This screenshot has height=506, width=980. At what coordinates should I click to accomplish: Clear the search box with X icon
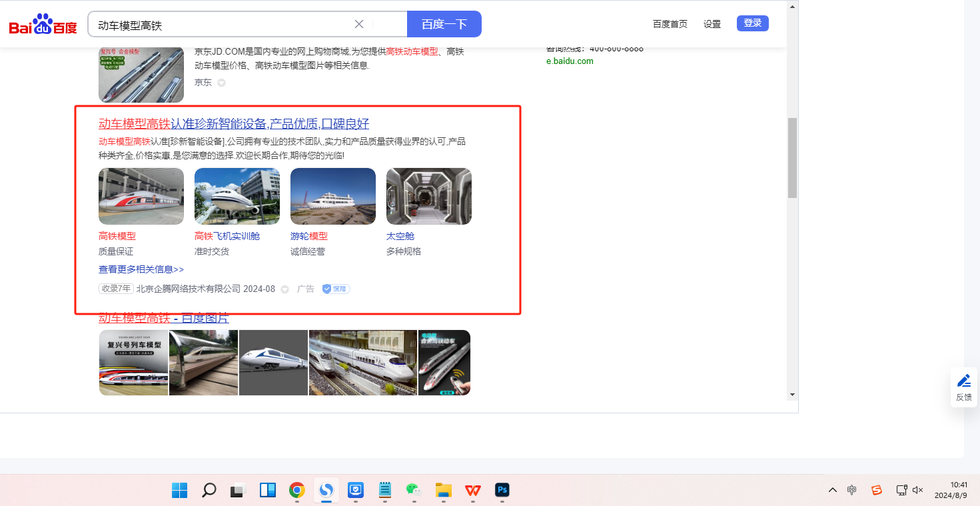[x=359, y=25]
